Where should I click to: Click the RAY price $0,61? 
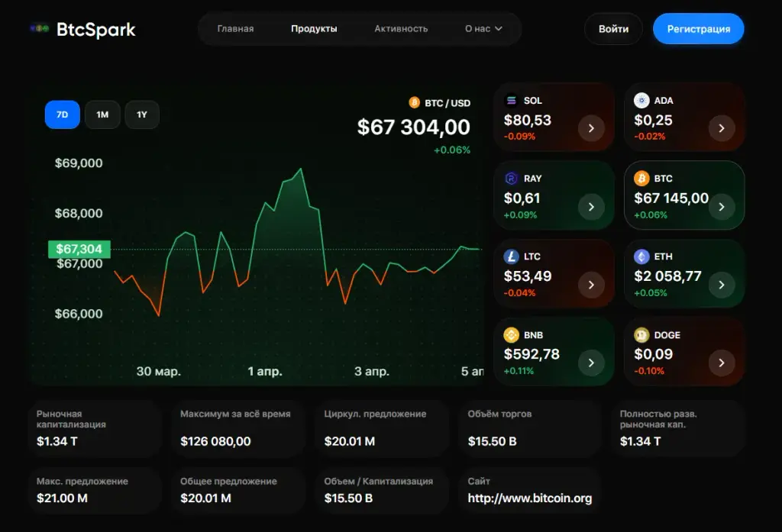click(x=522, y=198)
